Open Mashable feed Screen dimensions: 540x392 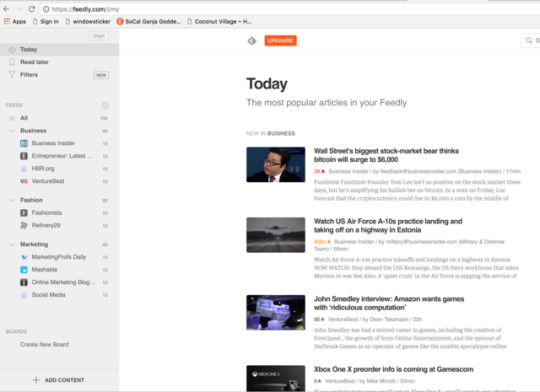pos(44,270)
